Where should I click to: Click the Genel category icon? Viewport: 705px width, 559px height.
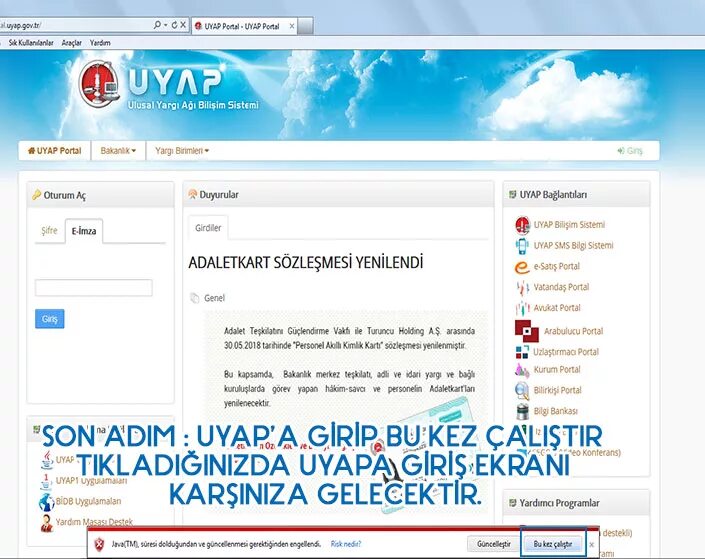click(195, 298)
